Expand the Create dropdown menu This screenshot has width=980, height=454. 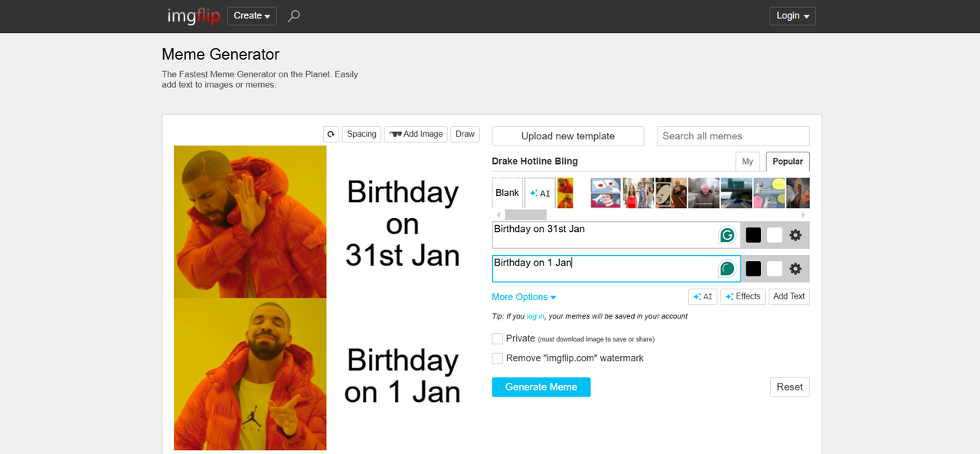click(253, 16)
